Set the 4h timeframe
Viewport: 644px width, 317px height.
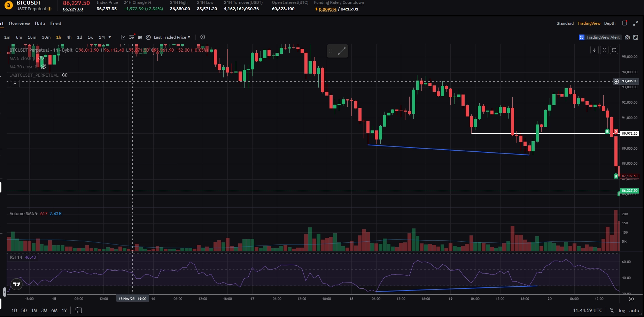[x=69, y=37]
